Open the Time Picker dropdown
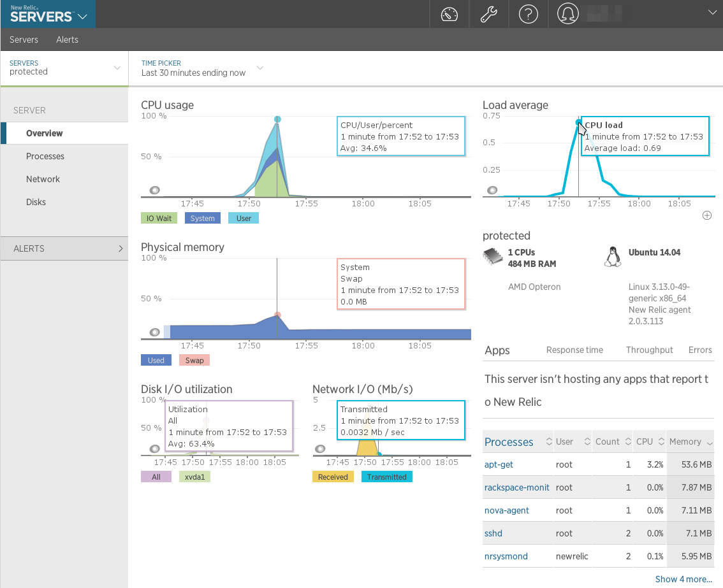 tap(202, 68)
